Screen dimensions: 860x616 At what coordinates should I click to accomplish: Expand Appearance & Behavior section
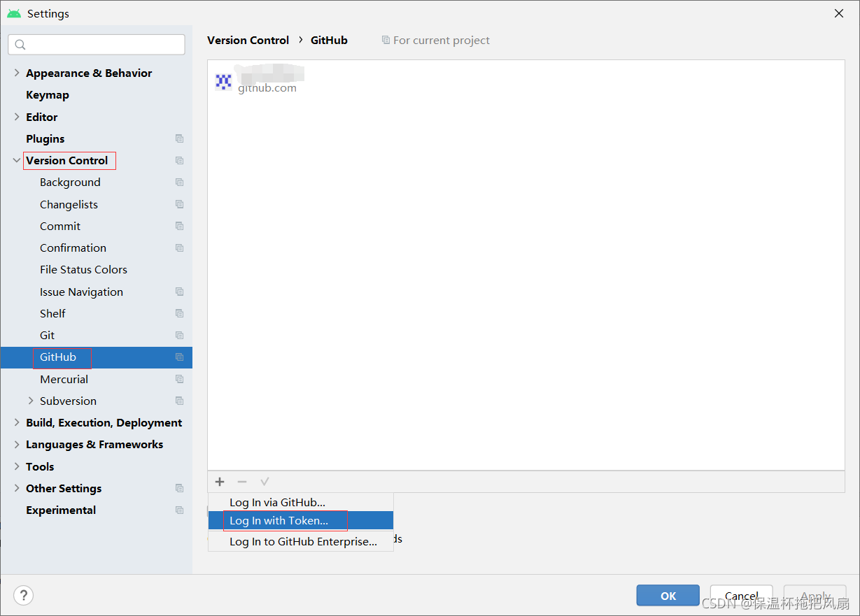[x=17, y=73]
